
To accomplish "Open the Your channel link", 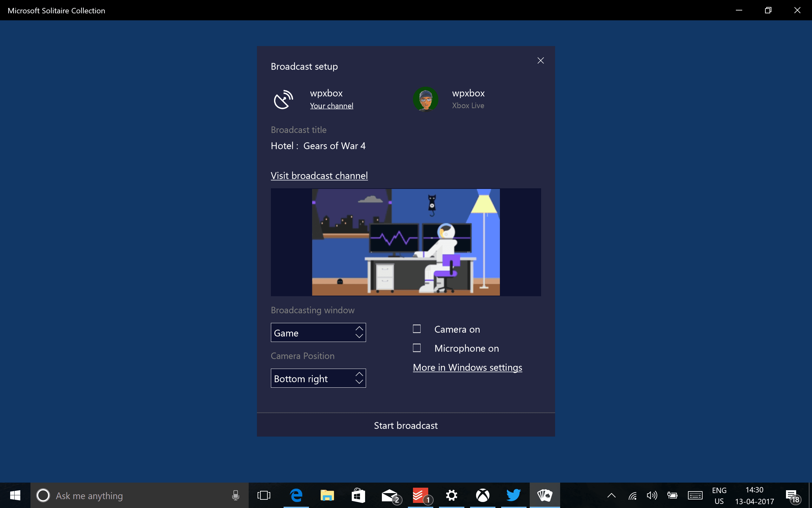I will point(331,106).
